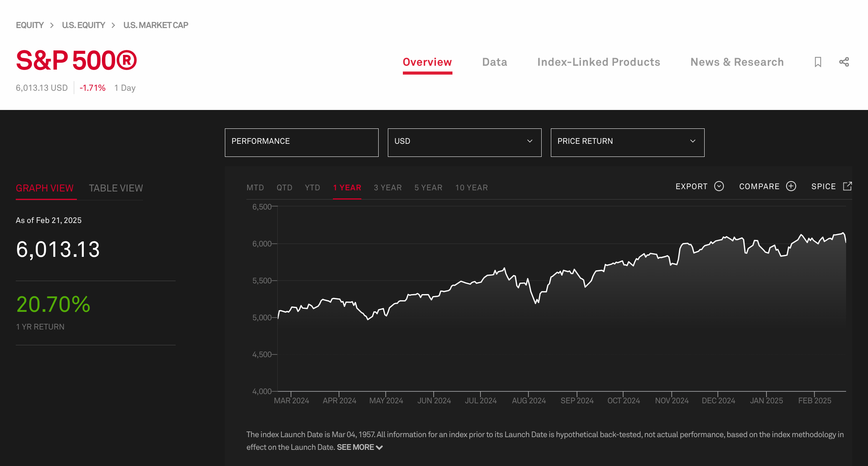This screenshot has height=466, width=868.
Task: Click the share icon
Action: point(844,62)
